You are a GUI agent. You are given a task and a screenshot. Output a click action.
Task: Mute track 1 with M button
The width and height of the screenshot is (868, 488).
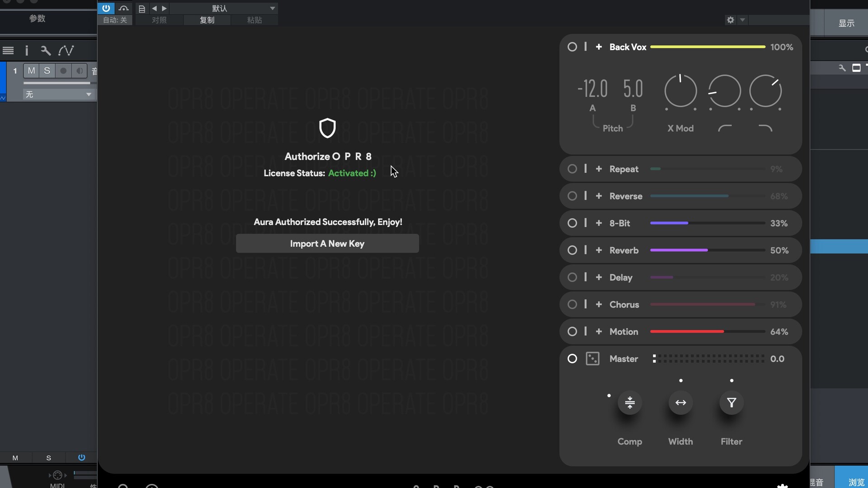point(31,71)
